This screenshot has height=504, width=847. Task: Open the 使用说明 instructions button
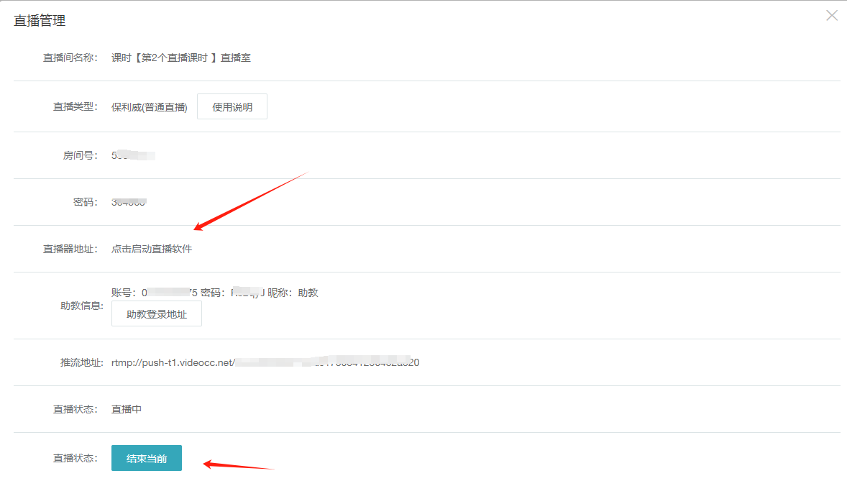point(232,107)
